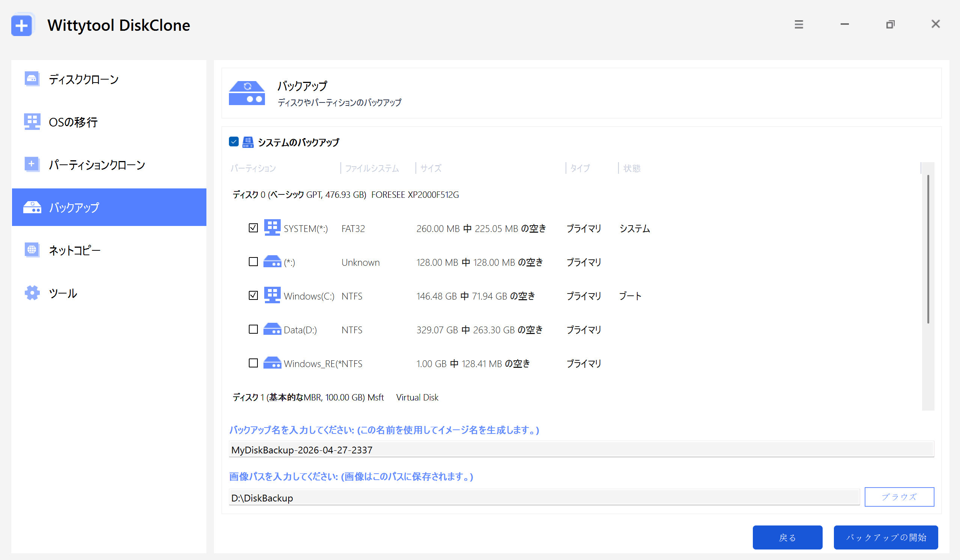Select the ディスク 0 FORESEE XP2000F512G row
The width and height of the screenshot is (960, 560).
(346, 195)
